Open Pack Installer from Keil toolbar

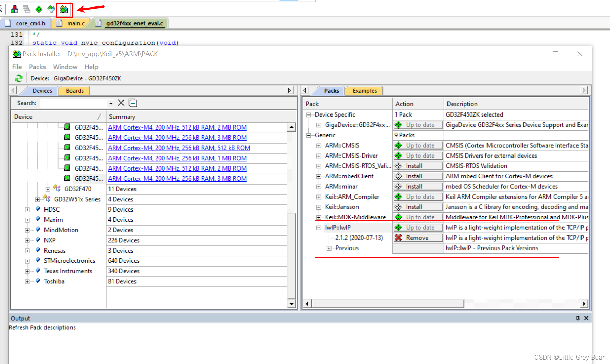click(x=64, y=10)
